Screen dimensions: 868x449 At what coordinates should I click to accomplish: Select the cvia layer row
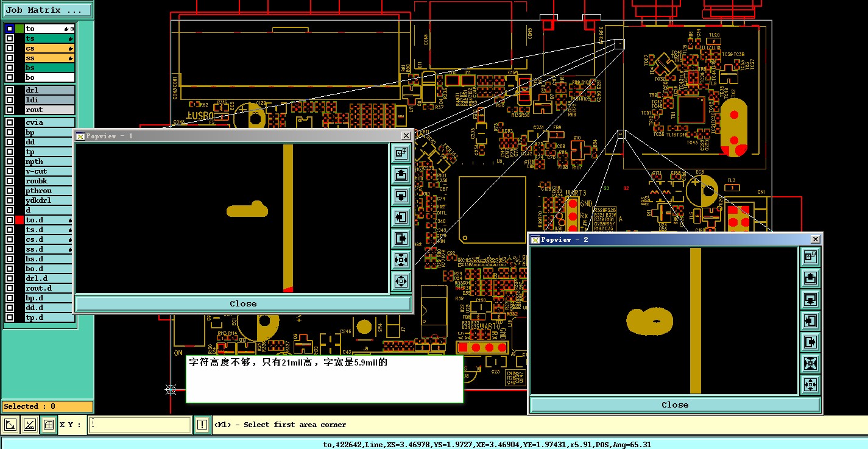tap(49, 122)
